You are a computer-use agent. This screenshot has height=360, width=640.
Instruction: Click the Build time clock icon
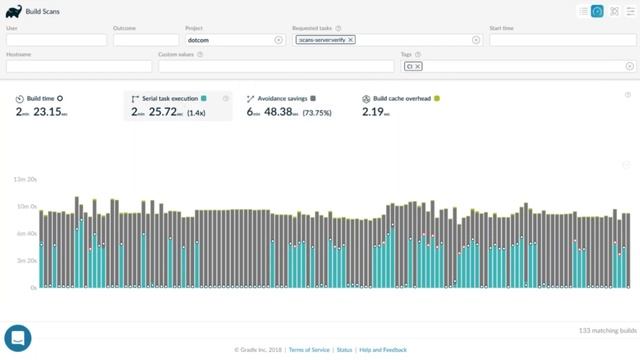[x=20, y=99]
